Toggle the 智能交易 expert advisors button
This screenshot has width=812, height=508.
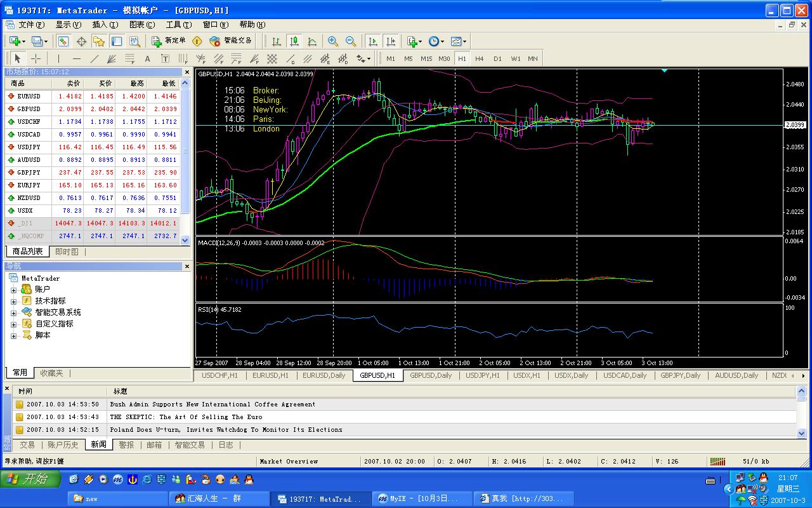[x=231, y=41]
